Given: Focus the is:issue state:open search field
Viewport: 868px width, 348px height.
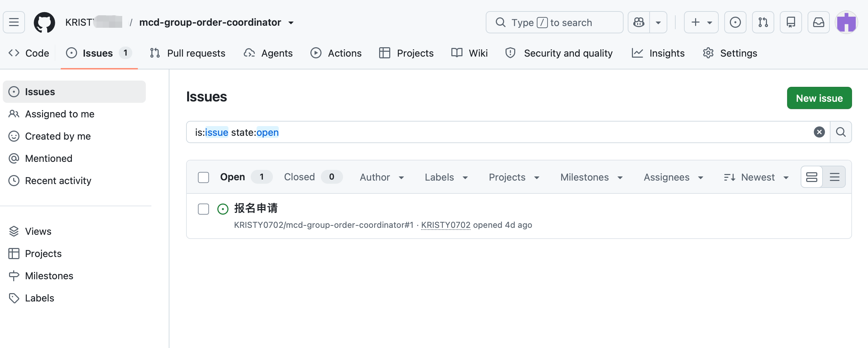Looking at the screenshot, I should click(500, 132).
